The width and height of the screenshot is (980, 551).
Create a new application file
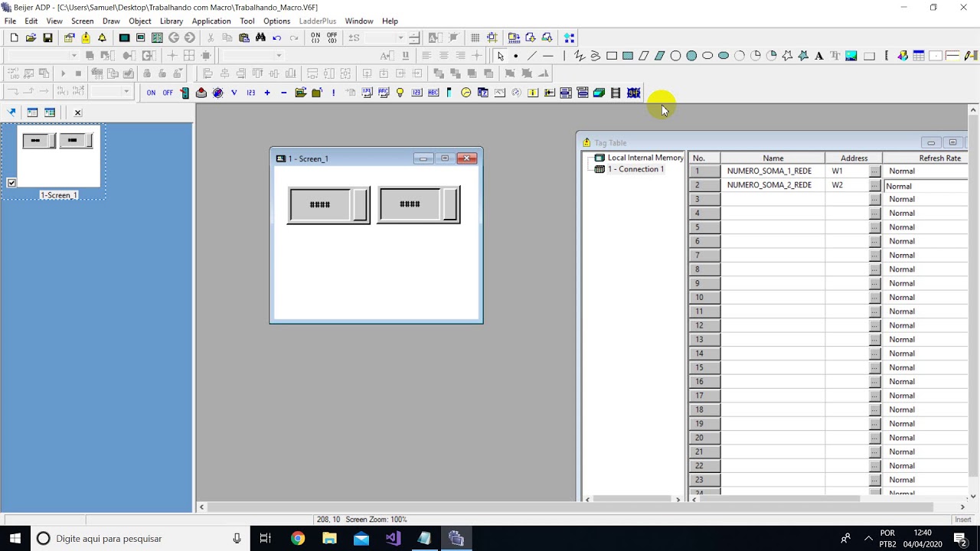(x=14, y=37)
